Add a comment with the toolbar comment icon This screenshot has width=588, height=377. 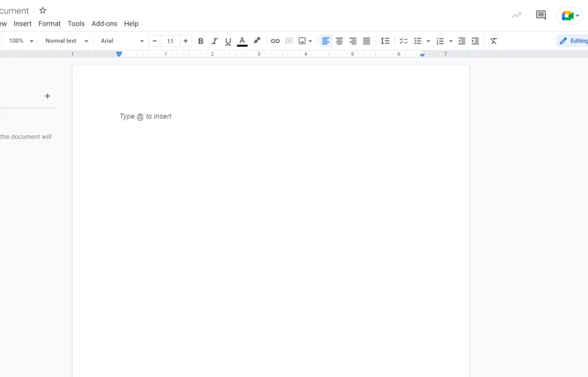(x=289, y=41)
